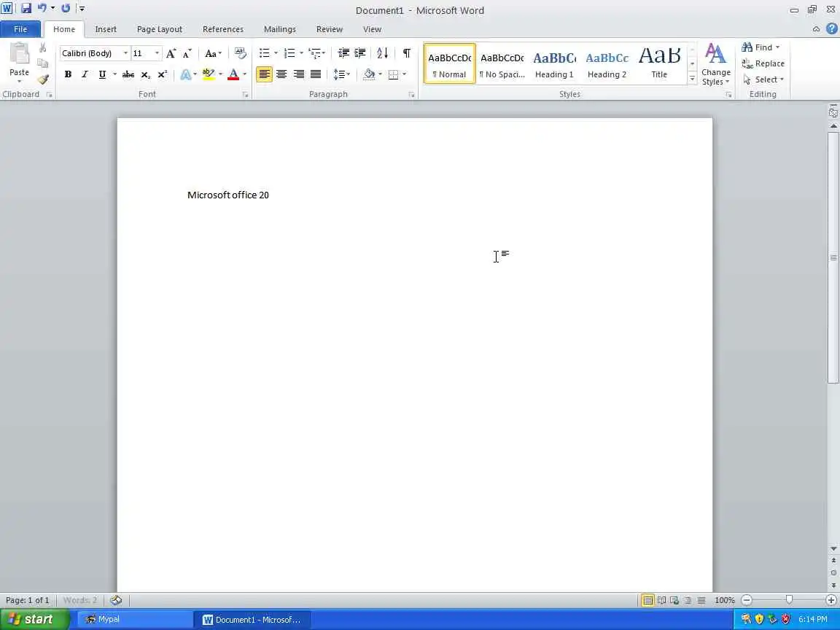Viewport: 840px width, 630px height.
Task: Activate the Format Painter brush
Action: pyautogui.click(x=43, y=79)
